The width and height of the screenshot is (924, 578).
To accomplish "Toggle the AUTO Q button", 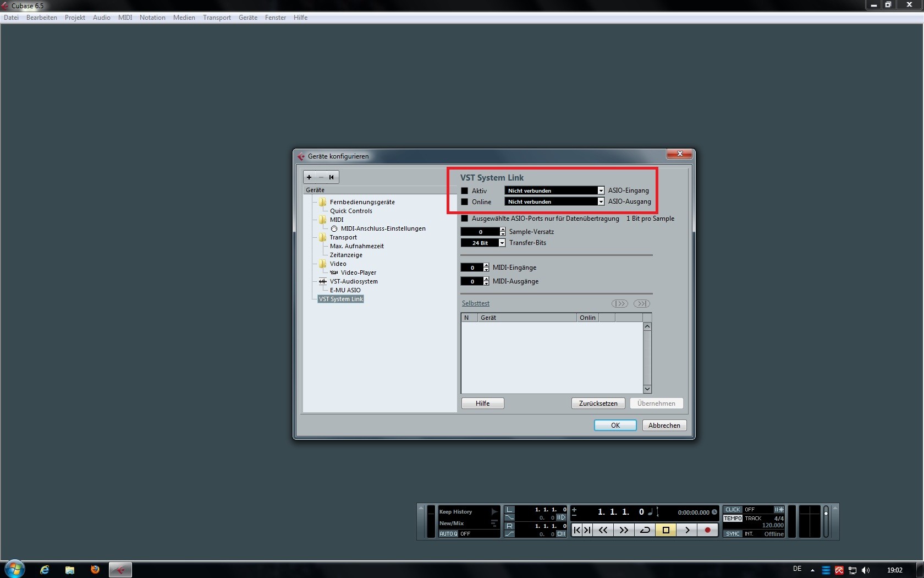I will (448, 534).
